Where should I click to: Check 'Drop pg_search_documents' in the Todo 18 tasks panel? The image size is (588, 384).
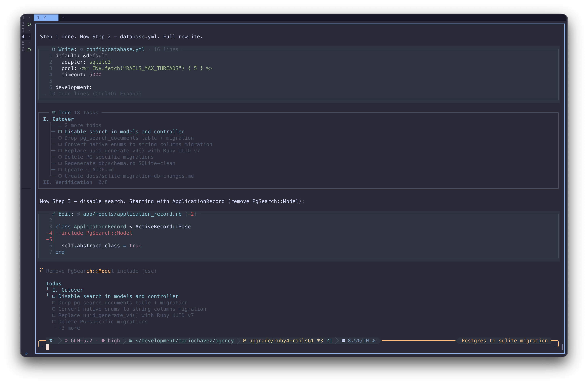click(60, 138)
